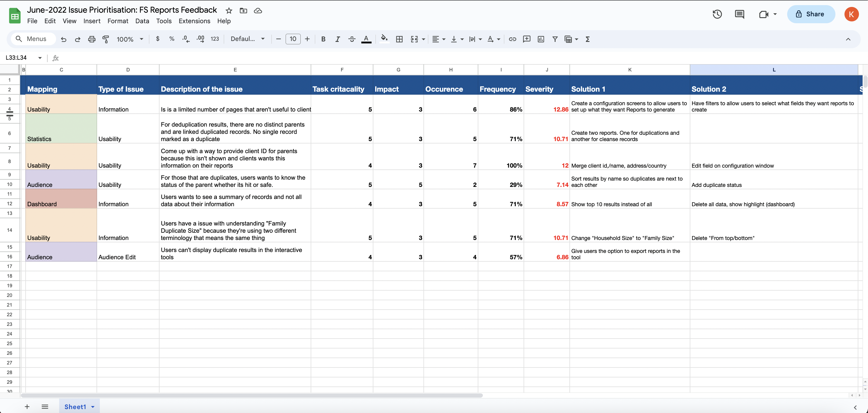Click the Functions sigma icon

tap(588, 39)
